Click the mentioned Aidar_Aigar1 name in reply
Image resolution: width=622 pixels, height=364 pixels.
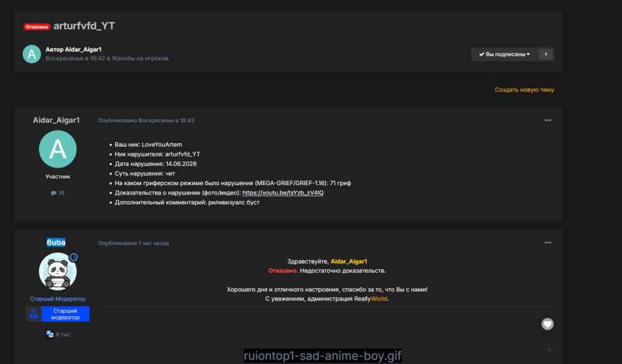(349, 262)
